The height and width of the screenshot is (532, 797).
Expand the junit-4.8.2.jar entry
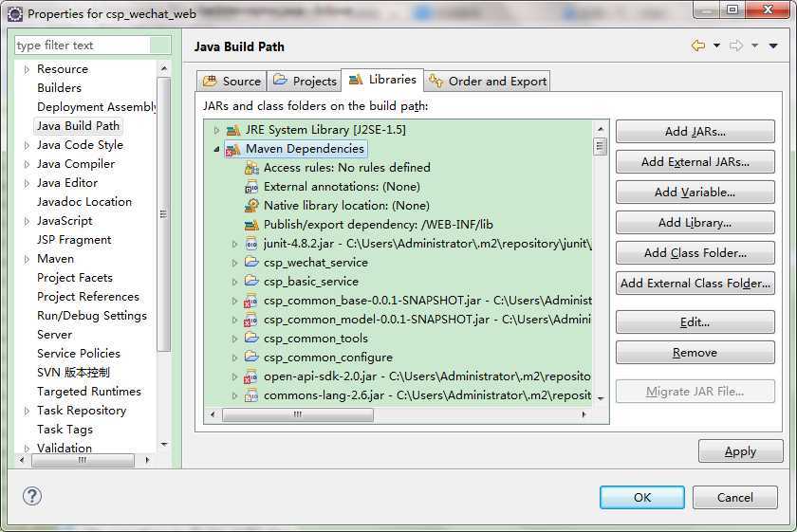[x=235, y=244]
